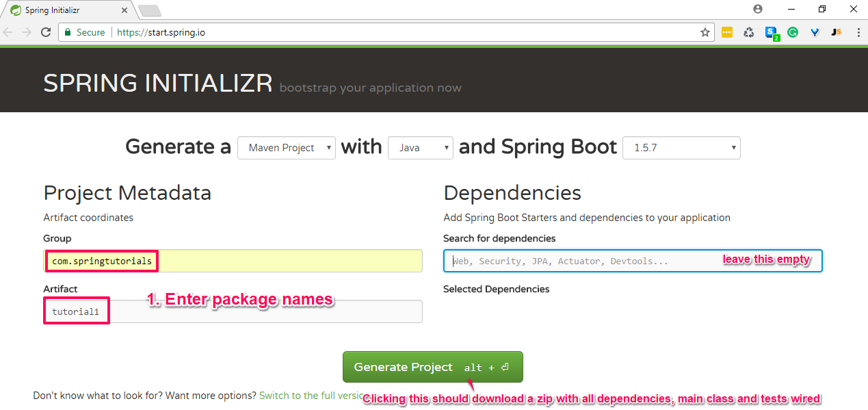
Task: Select the empty new tab next to Spring Initializr
Action: point(149,11)
